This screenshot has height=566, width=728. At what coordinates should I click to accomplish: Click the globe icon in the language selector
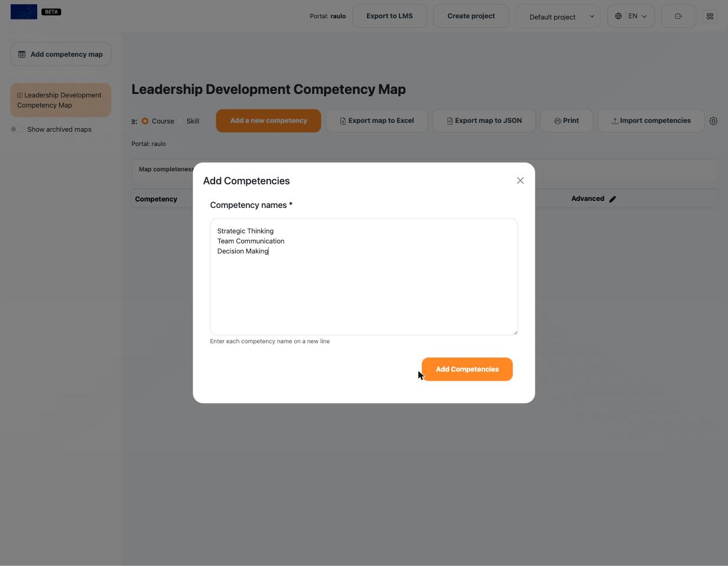pos(618,17)
